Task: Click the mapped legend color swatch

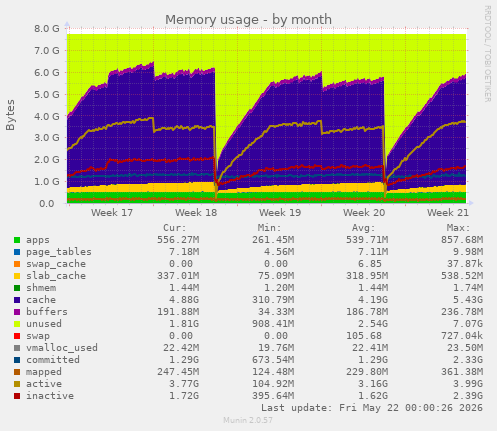Action: coord(17,372)
